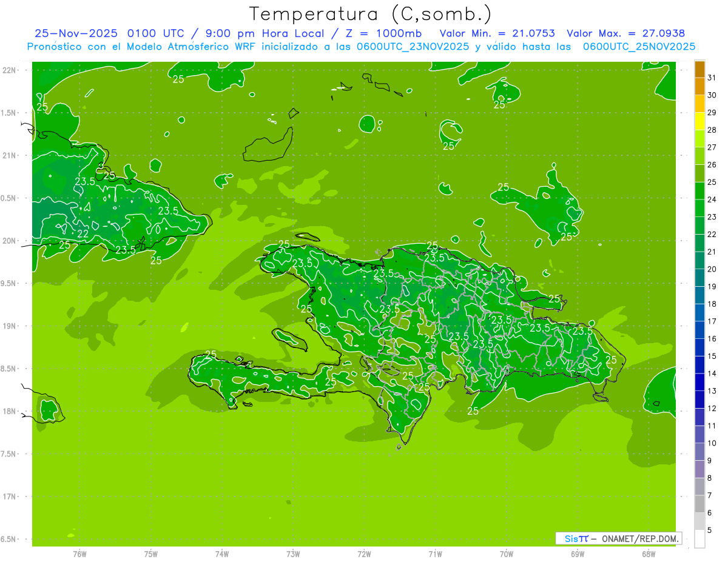Click the 70W longitude label
This screenshot has width=728, height=562.
(x=506, y=554)
